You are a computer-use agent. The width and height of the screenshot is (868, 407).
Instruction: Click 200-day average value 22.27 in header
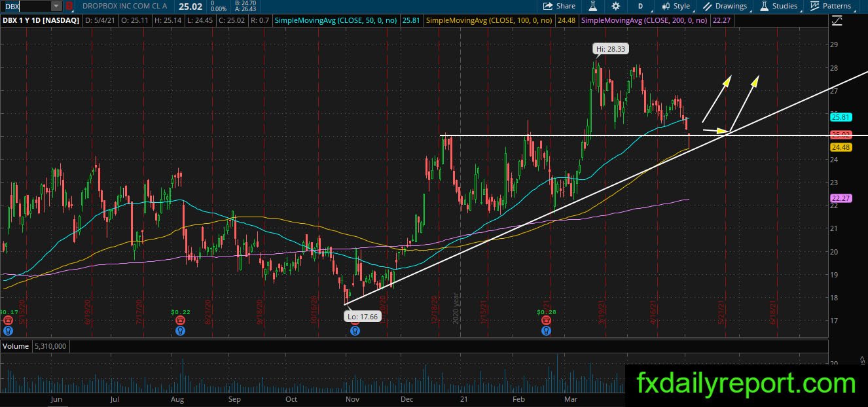722,21
